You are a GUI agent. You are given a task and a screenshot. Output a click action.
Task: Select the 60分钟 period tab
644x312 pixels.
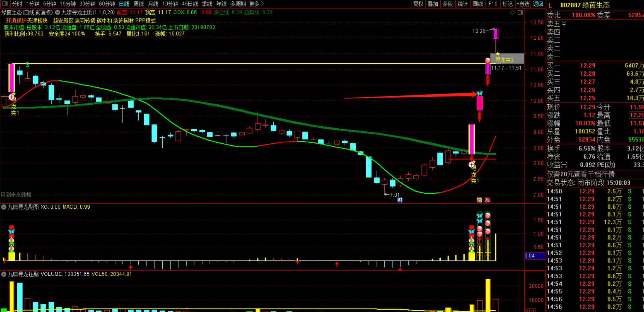pyautogui.click(x=107, y=4)
